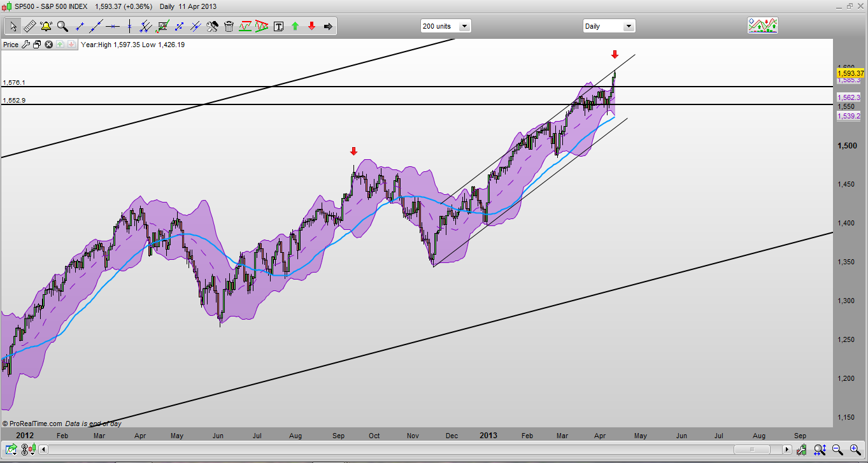Click the Year High Low price info text
This screenshot has height=463, width=868.
point(132,45)
